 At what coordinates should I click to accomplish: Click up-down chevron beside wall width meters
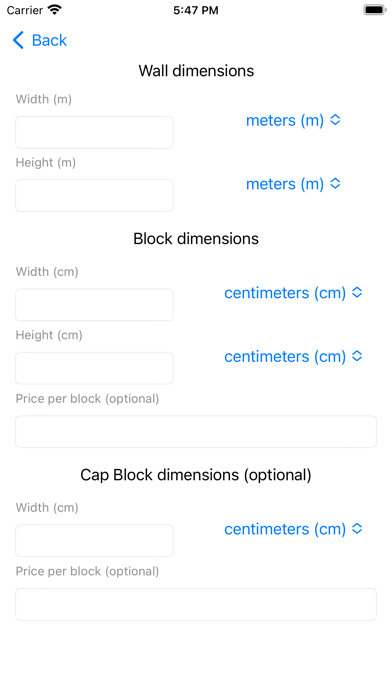336,120
